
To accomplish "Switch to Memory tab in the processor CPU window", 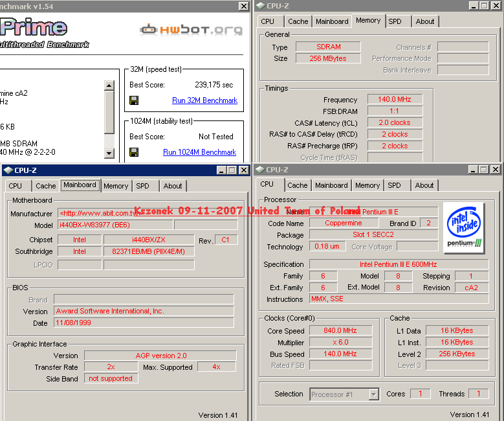I will tap(367, 185).
